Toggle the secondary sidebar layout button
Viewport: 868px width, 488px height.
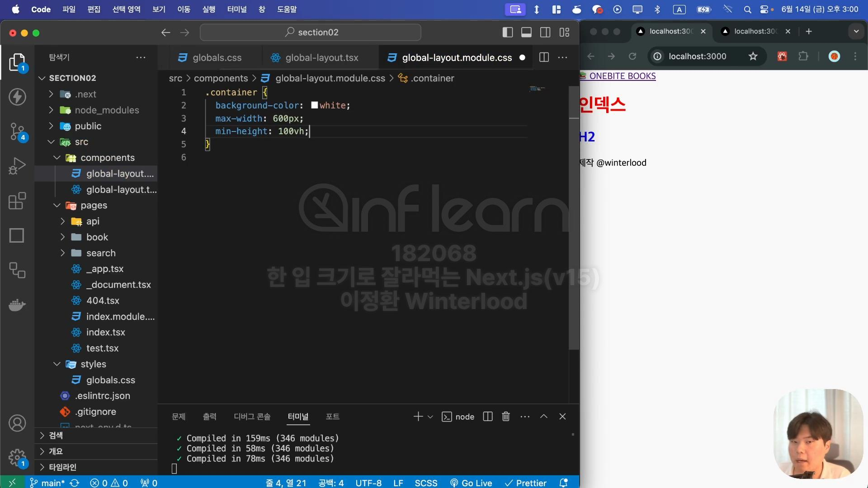click(545, 32)
